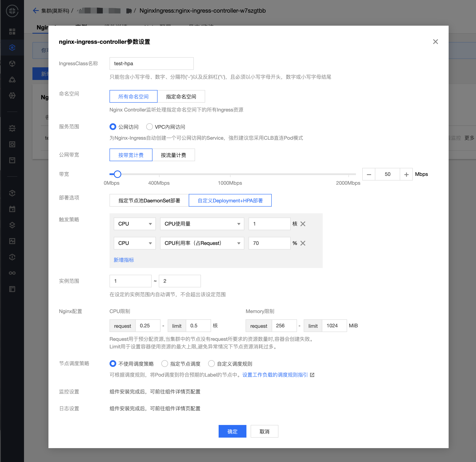This screenshot has height=462, width=476.
Task: Select 公网访问 radio button for service scope
Action: coord(112,126)
